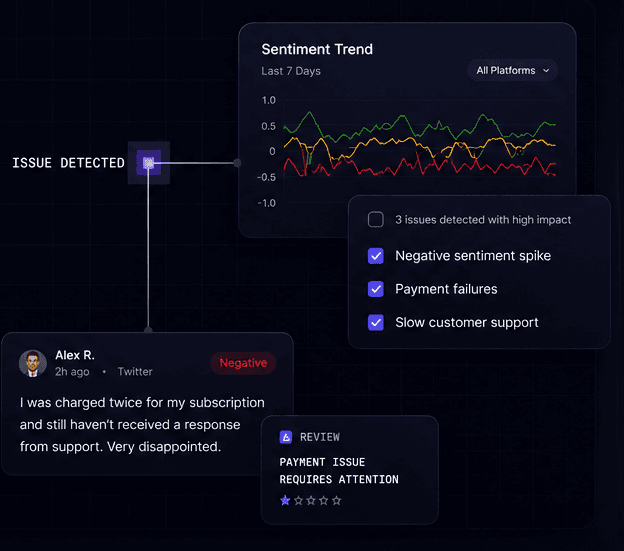Click the chevron next to All Platforms
This screenshot has width=624, height=551.
pos(546,71)
